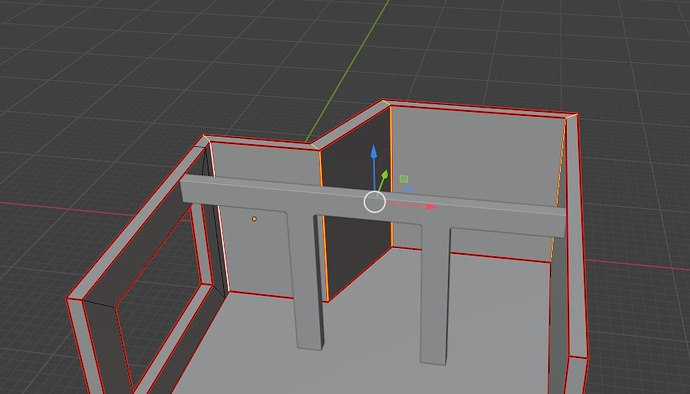Screen dimensions: 690x394
Task: Click the white circle gizmo center
Action: (375, 202)
